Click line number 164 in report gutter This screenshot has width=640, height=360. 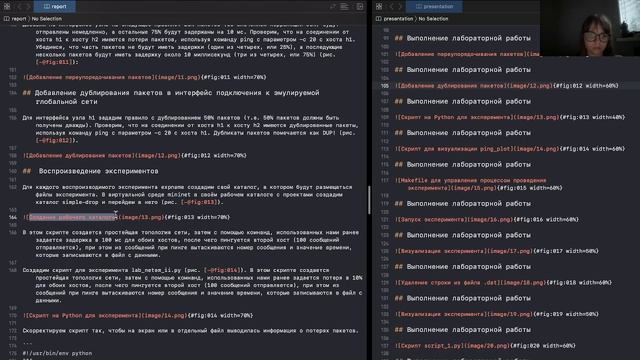coord(13,218)
